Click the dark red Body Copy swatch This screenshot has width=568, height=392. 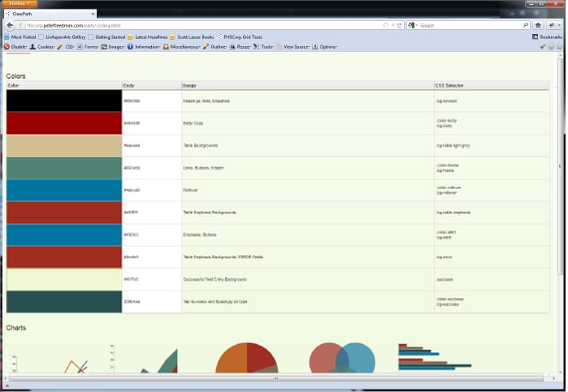pos(64,123)
